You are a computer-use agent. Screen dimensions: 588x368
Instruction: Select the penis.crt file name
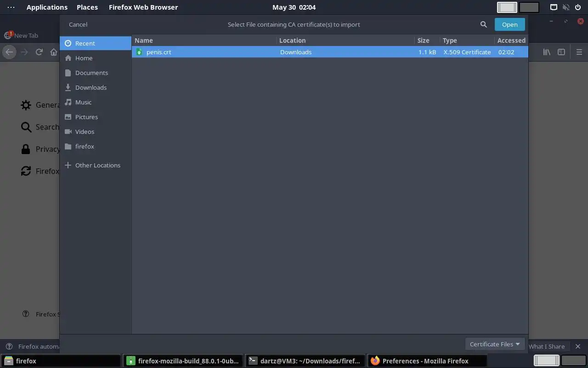(158, 52)
